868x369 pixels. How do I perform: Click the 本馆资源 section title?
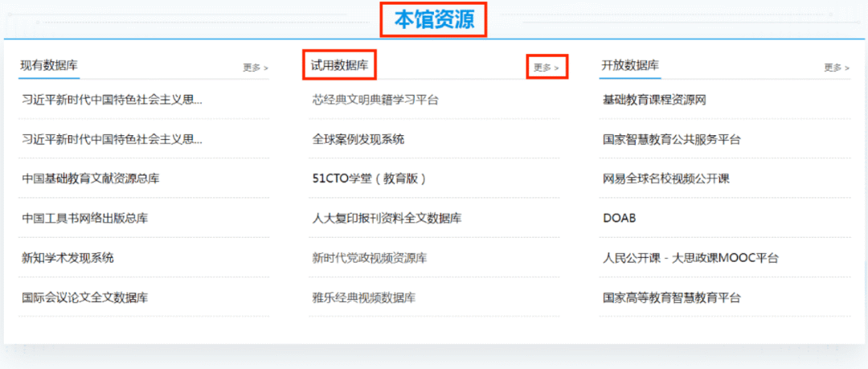click(434, 20)
